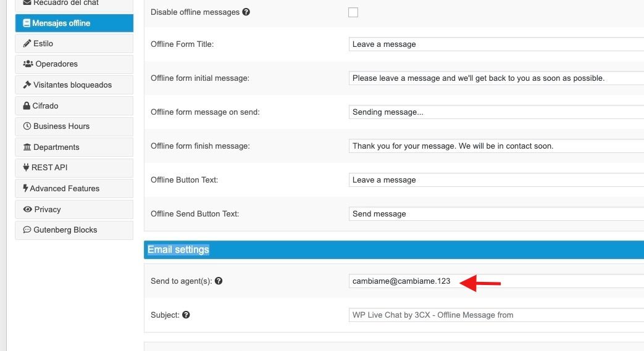Click the Subject input field
This screenshot has width=644, height=351.
pyautogui.click(x=496, y=315)
